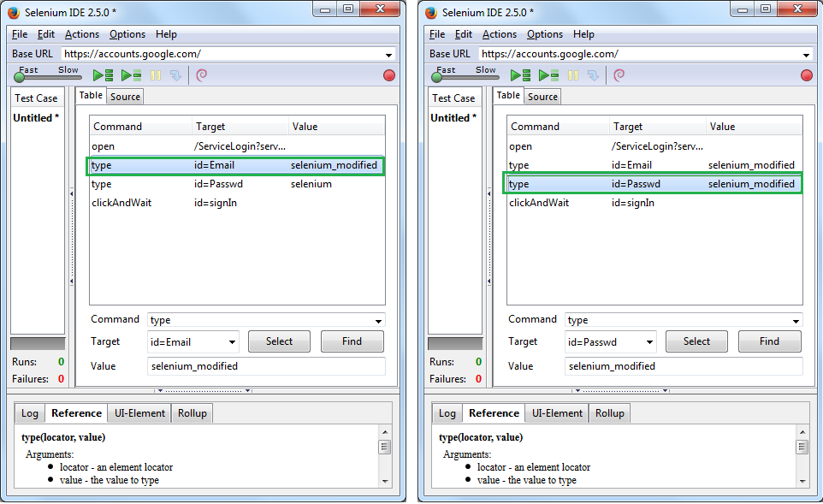Collapse the test case side pane in left window

[71, 238]
